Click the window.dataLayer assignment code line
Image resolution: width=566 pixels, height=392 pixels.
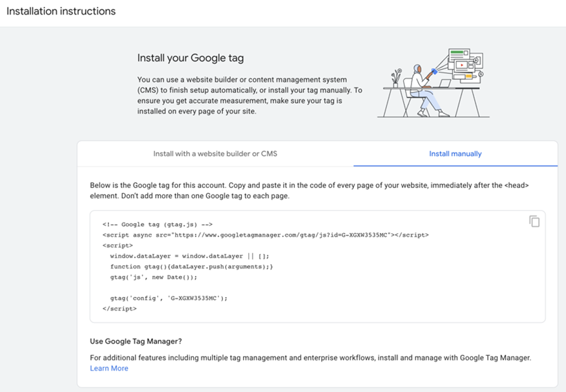coord(189,256)
